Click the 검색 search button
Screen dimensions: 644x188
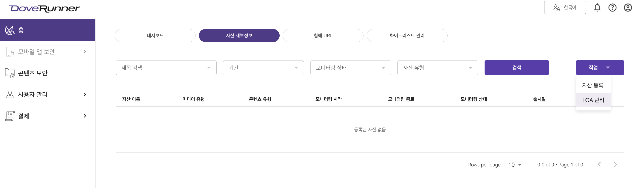[516, 68]
